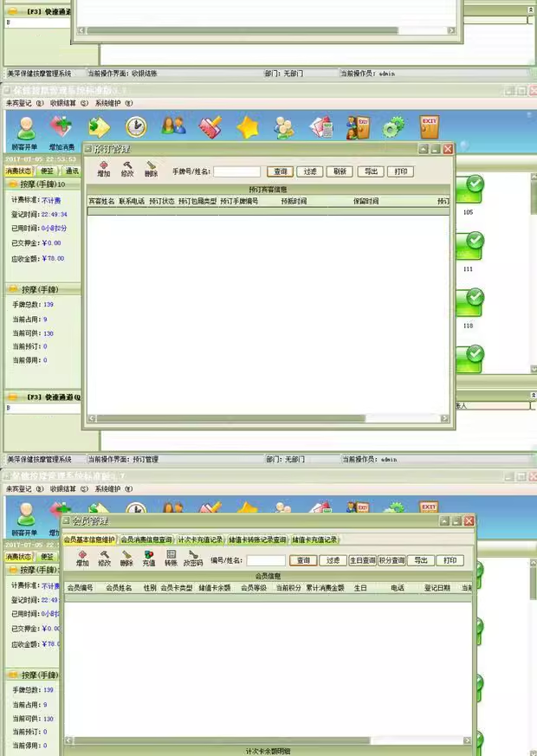The height and width of the screenshot is (756, 537).
Task: Select the 会员消费信息查询 tab
Action: (x=146, y=540)
